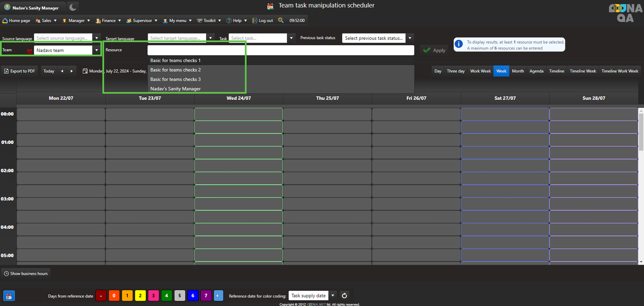644x306 pixels.
Task: Toggle Show business hours
Action: click(25, 273)
